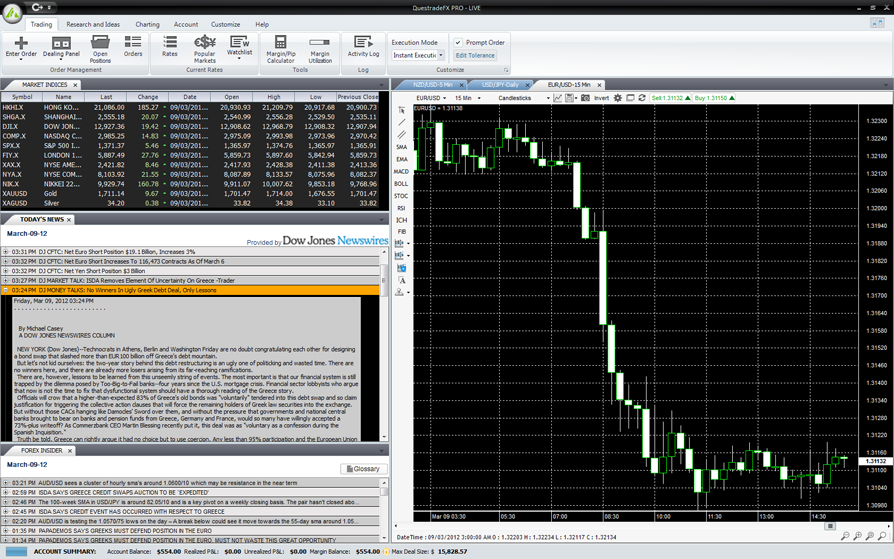
Task: Click the detach chart window icon
Action: 630,98
